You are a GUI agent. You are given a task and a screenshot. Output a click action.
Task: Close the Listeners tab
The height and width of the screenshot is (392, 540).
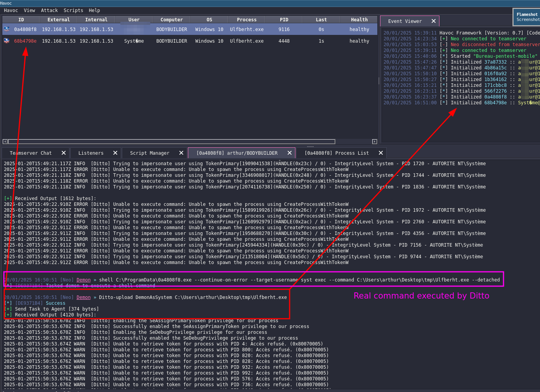pyautogui.click(x=115, y=153)
